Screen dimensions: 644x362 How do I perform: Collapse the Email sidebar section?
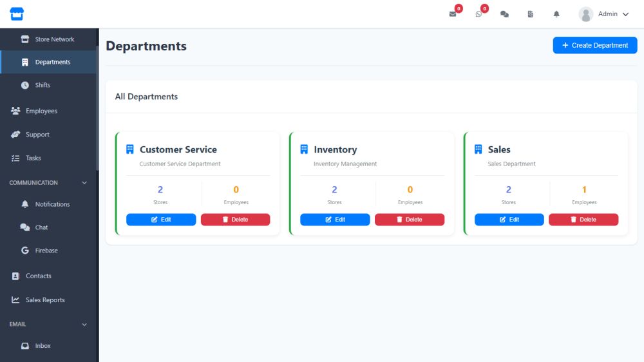coord(84,325)
